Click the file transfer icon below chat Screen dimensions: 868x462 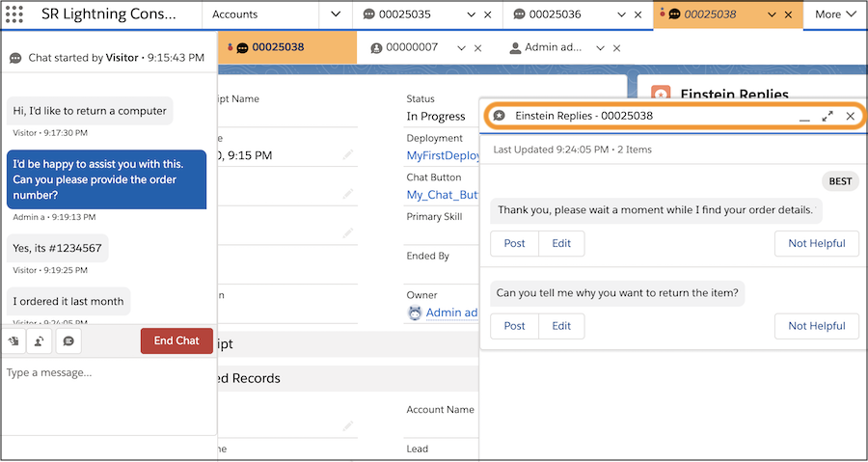14,340
